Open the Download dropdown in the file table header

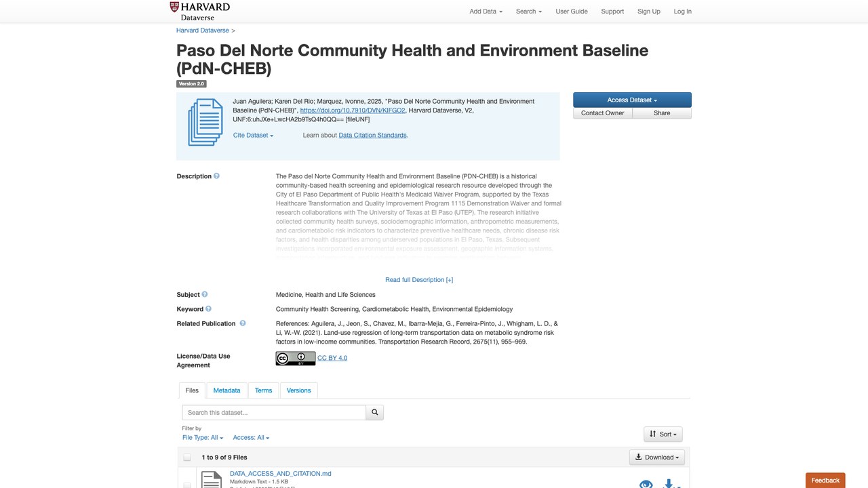pyautogui.click(x=657, y=457)
